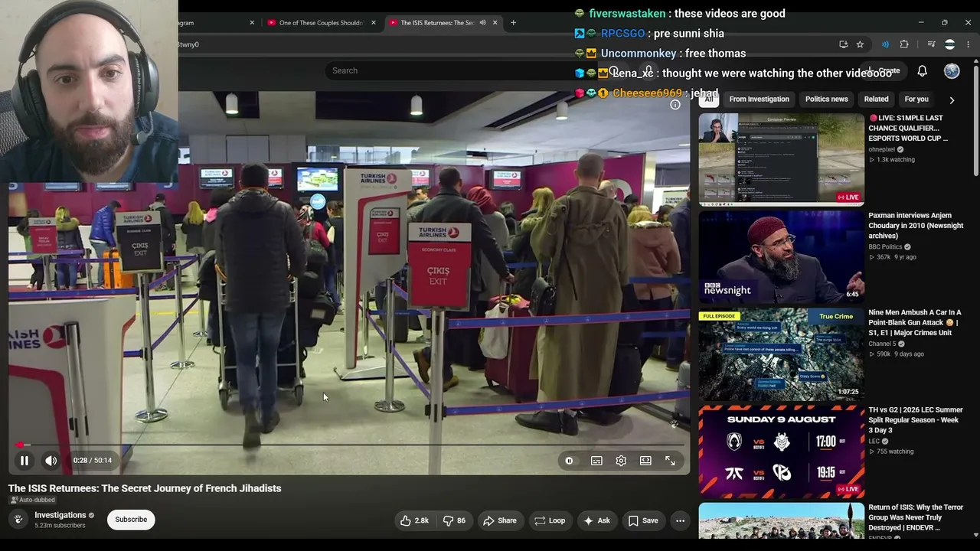Toggle theater mode in the player
The image size is (980, 551).
645,461
